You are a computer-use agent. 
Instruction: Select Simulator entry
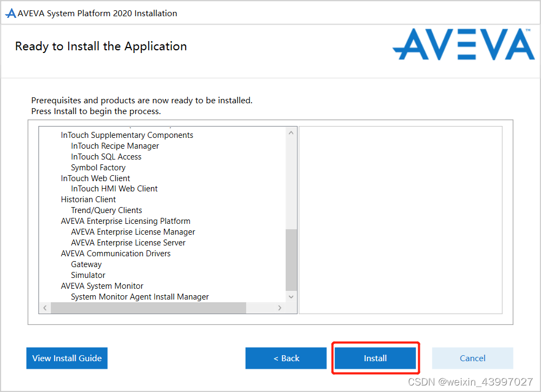pyautogui.click(x=88, y=275)
